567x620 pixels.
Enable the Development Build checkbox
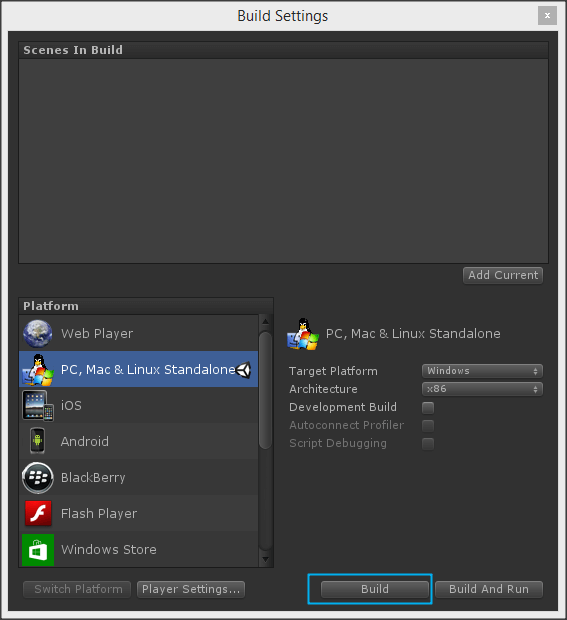tap(428, 408)
